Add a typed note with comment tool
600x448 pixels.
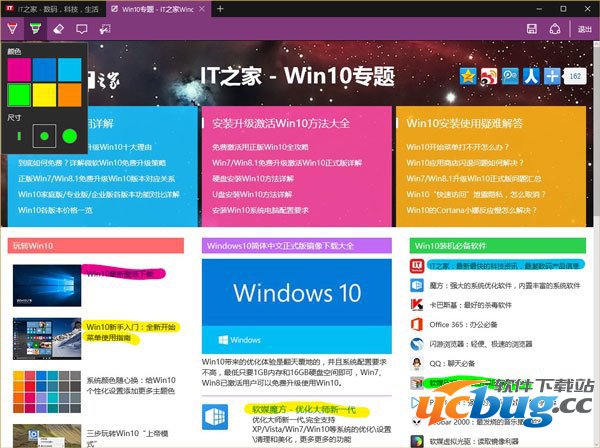[82, 29]
